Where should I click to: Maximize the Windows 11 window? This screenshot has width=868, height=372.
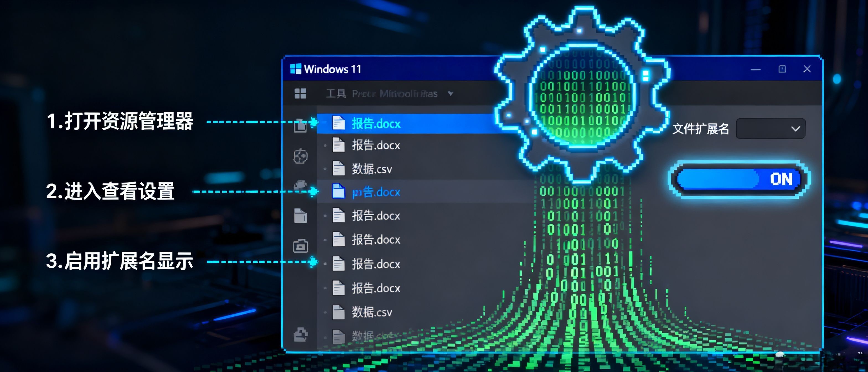[x=782, y=69]
